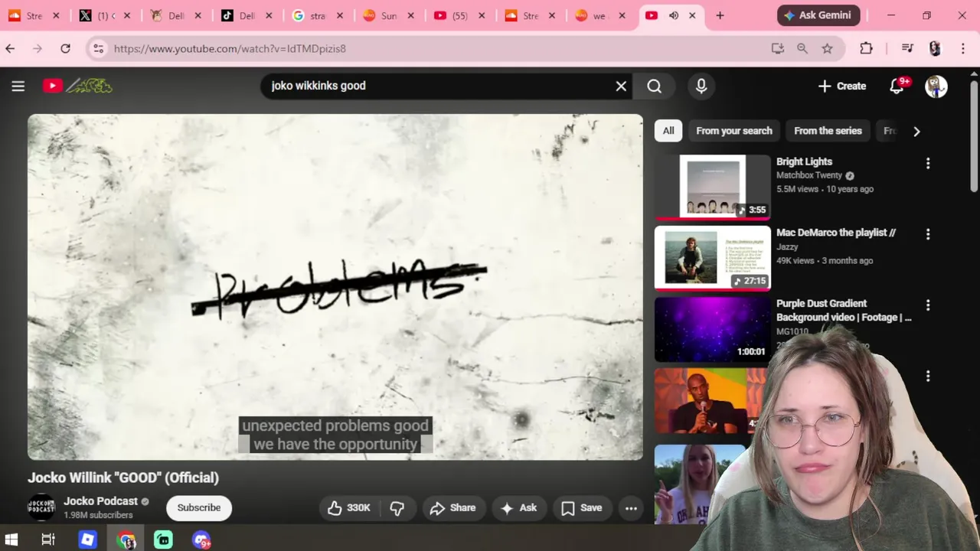This screenshot has height=551, width=980.
Task: Open Task View on the taskbar
Action: [48, 540]
